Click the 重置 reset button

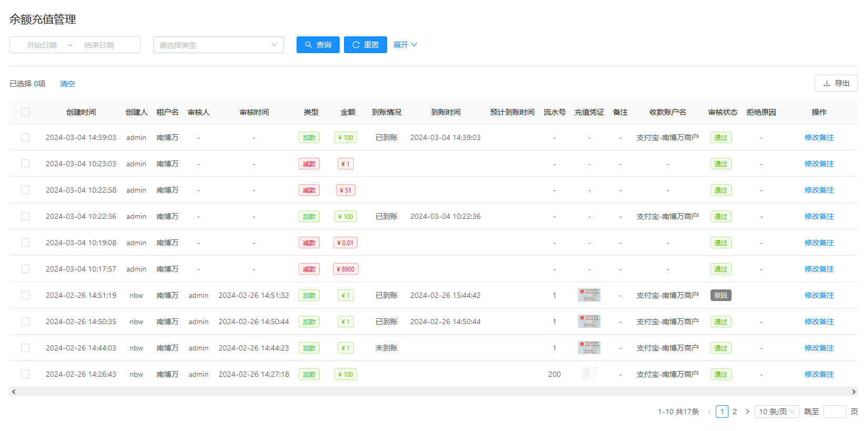click(366, 45)
